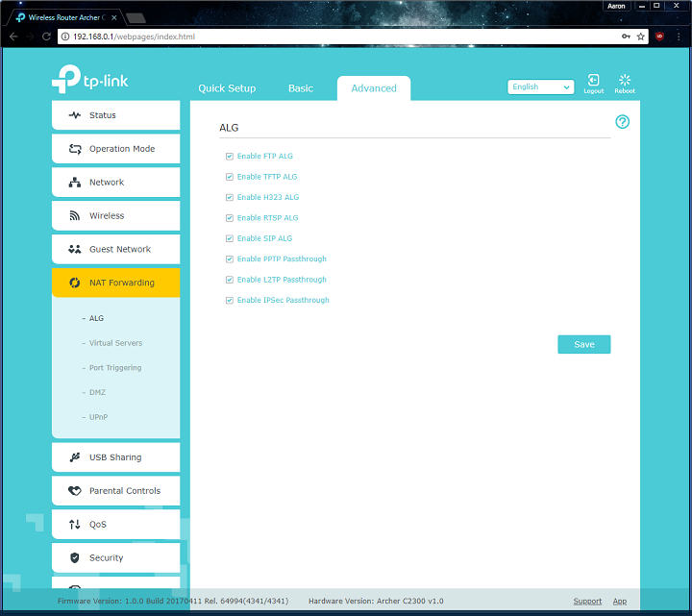Click the Parental Controls heart icon
Image resolution: width=692 pixels, height=616 pixels.
(75, 491)
